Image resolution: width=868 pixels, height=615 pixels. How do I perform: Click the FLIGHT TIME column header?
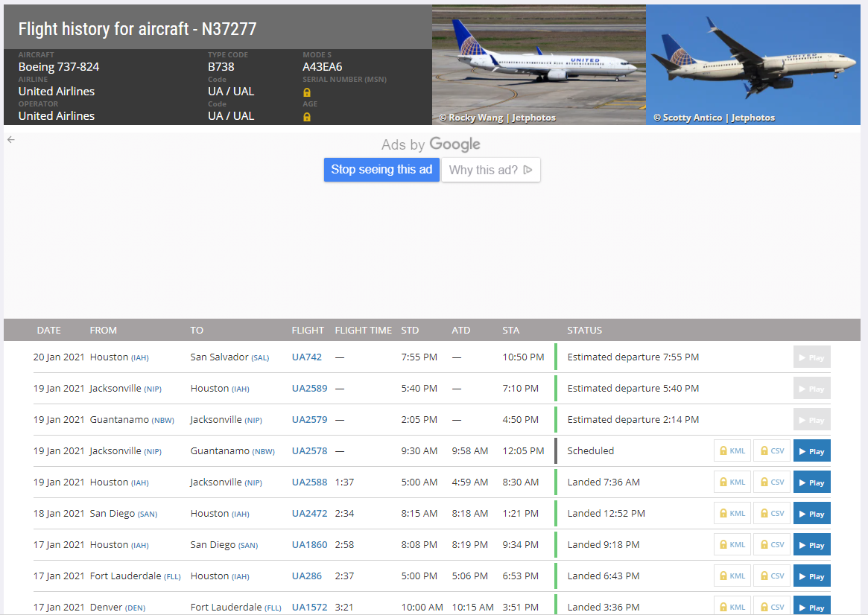(x=363, y=330)
